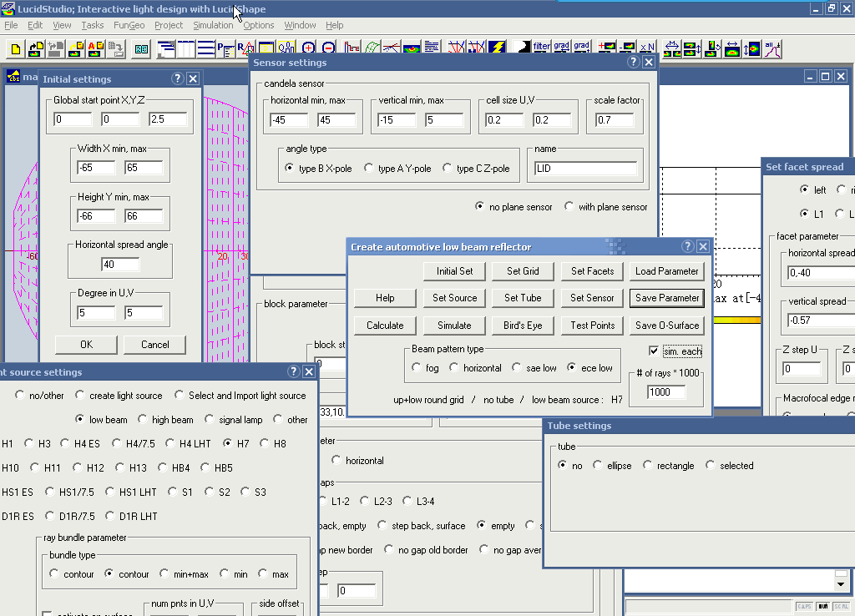Click 'Test Points' button

(x=592, y=326)
